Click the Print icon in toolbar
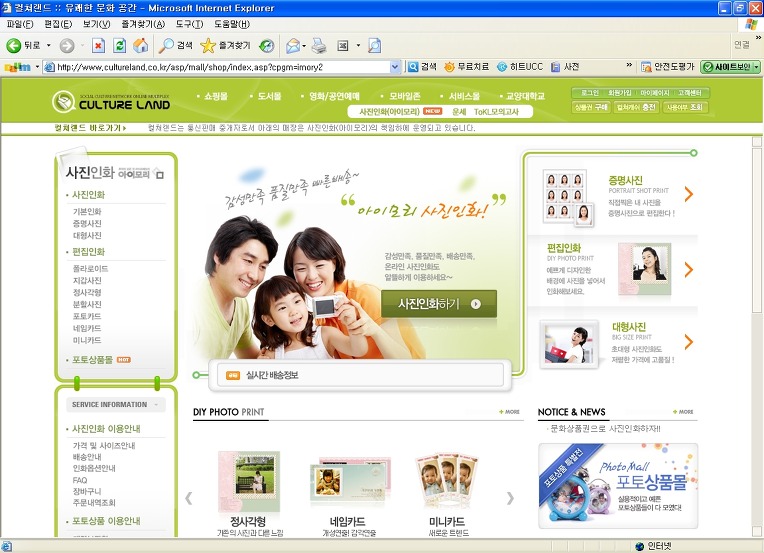 [319, 46]
